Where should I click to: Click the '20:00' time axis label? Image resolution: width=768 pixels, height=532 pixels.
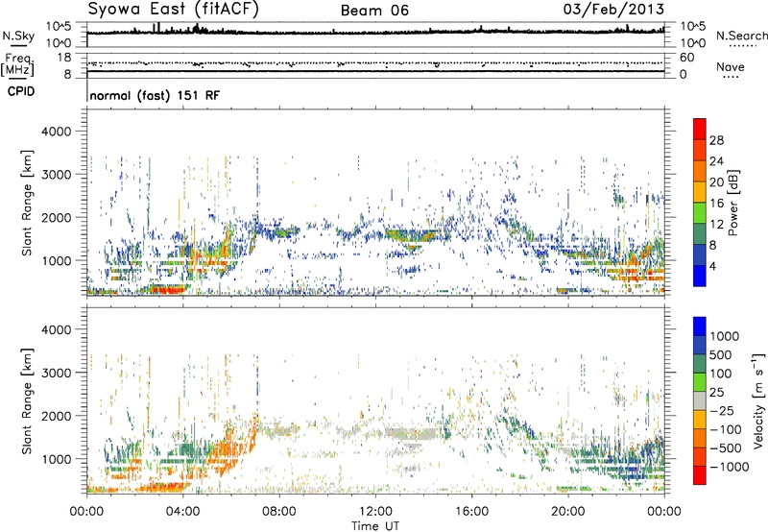[x=567, y=512]
